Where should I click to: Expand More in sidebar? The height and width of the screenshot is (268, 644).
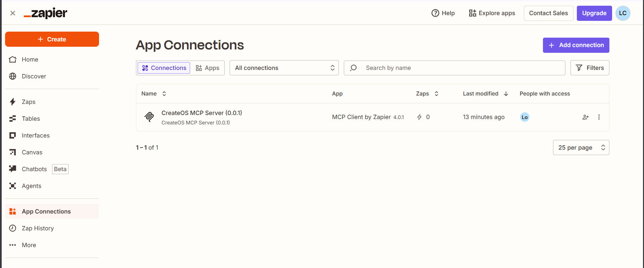click(x=52, y=245)
